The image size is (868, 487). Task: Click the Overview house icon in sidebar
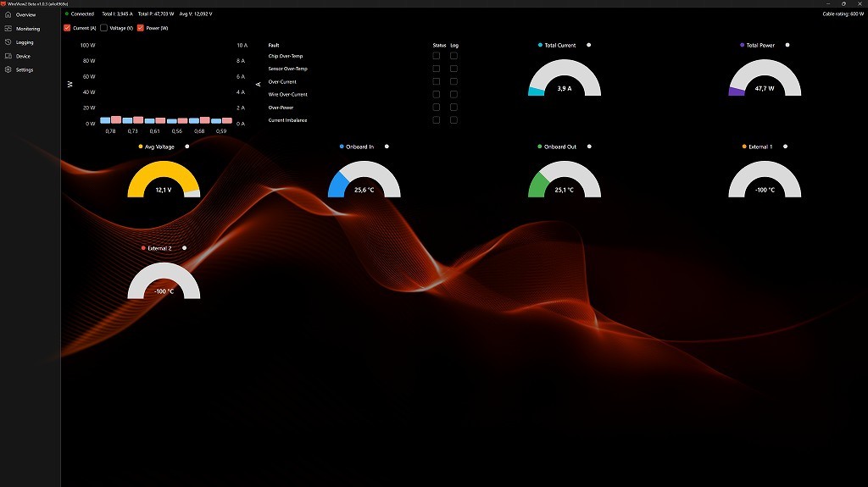[8, 14]
